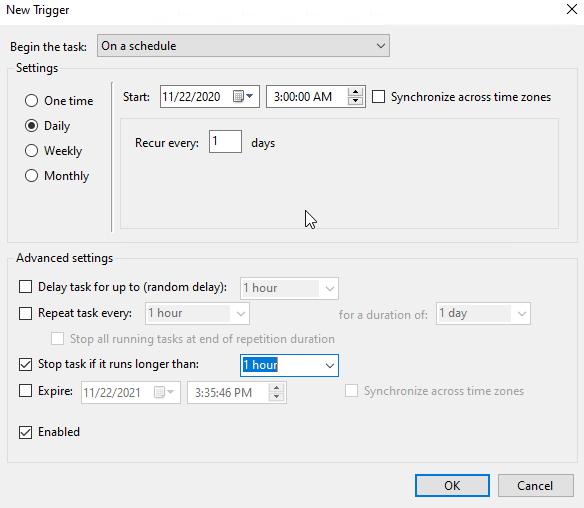584x508 pixels.
Task: Select the Weekly schedule option
Action: coord(31,151)
